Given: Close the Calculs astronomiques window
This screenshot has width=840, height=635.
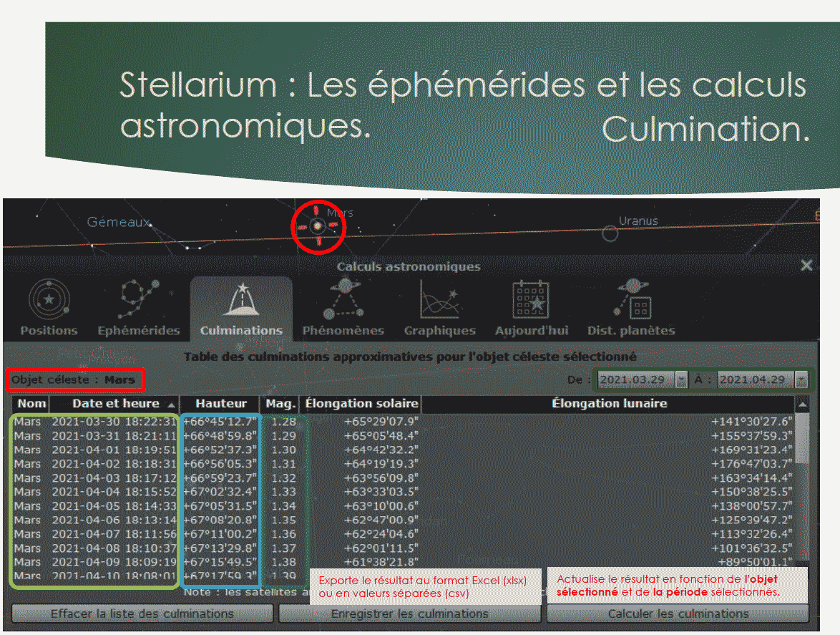Looking at the screenshot, I should pos(806,266).
